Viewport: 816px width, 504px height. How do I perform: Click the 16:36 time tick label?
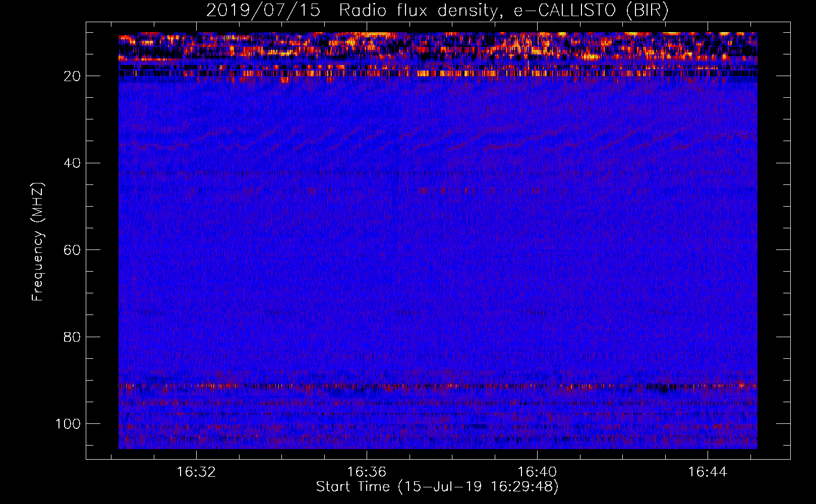coord(367,472)
